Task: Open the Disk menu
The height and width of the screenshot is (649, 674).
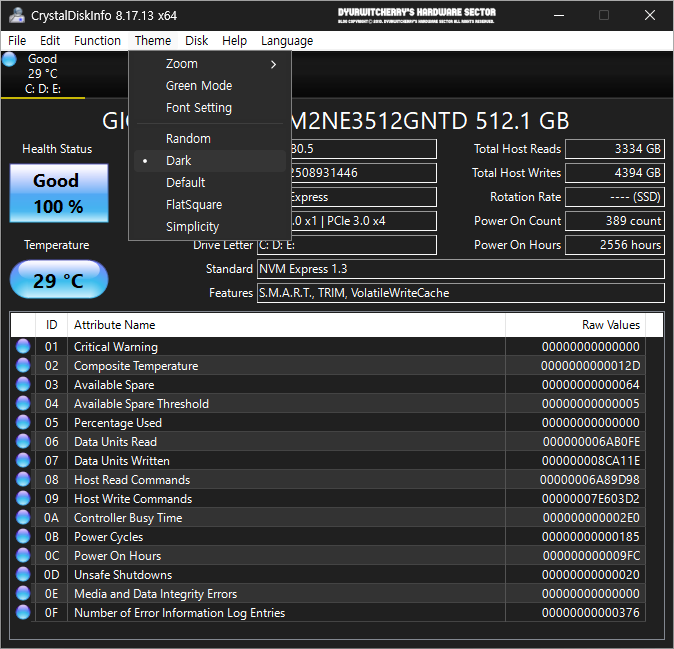Action: pyautogui.click(x=196, y=41)
